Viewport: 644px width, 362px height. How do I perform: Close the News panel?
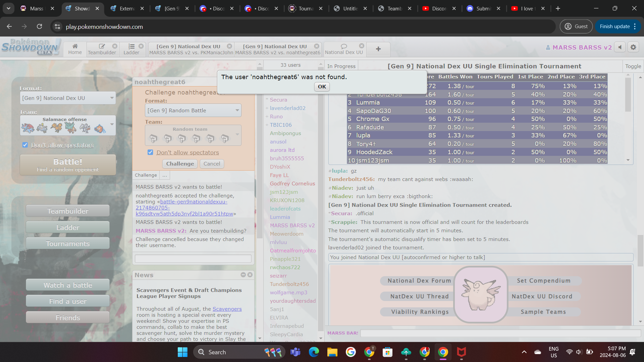point(250,275)
